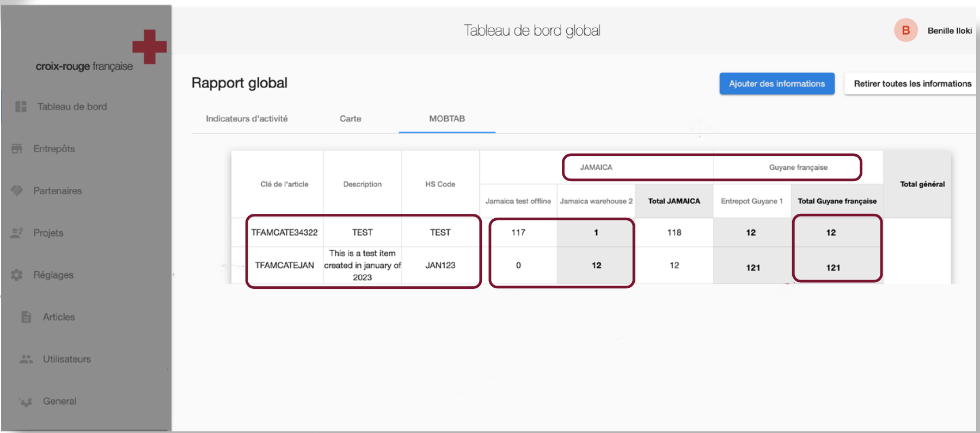Click the Articles document icon
Viewport: 980px width, 433px height.
[x=26, y=317]
